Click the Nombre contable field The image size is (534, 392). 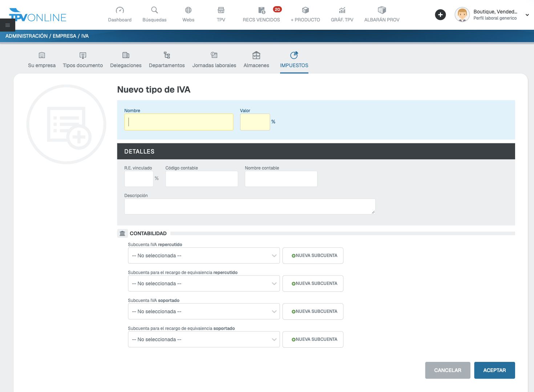tap(281, 179)
